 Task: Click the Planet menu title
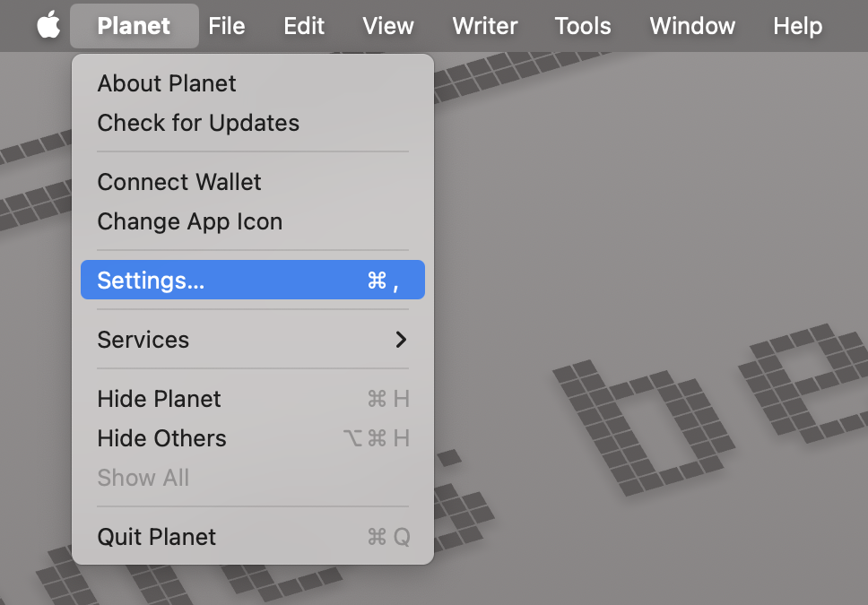tap(134, 26)
